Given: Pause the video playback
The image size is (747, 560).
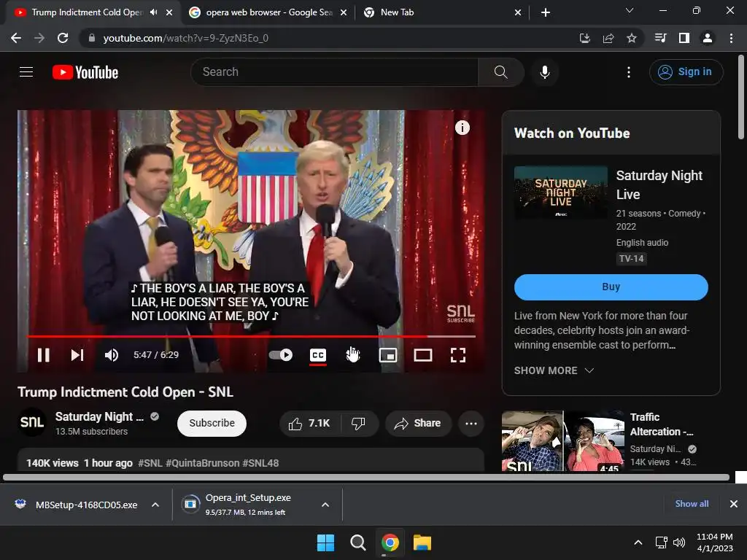Looking at the screenshot, I should pos(43,355).
